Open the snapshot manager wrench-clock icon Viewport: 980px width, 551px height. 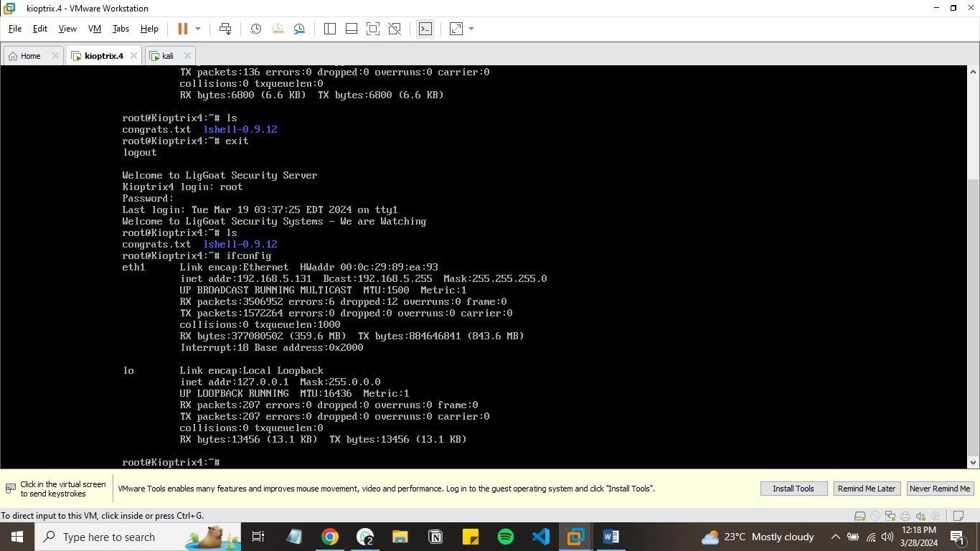click(x=299, y=29)
